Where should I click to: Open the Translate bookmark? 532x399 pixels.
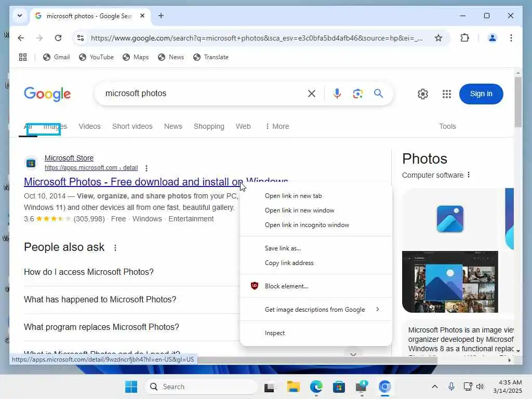point(211,57)
